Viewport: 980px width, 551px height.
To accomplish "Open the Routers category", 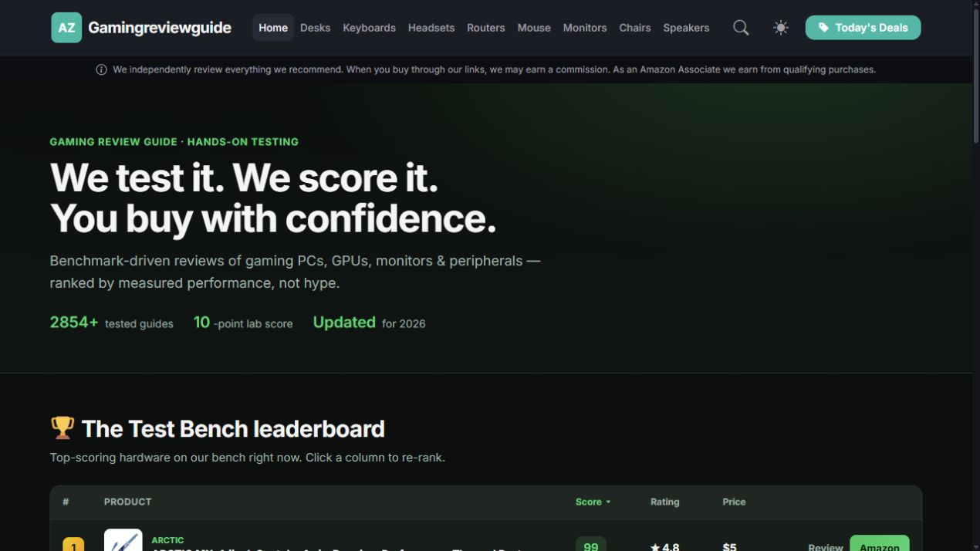I will pos(486,28).
